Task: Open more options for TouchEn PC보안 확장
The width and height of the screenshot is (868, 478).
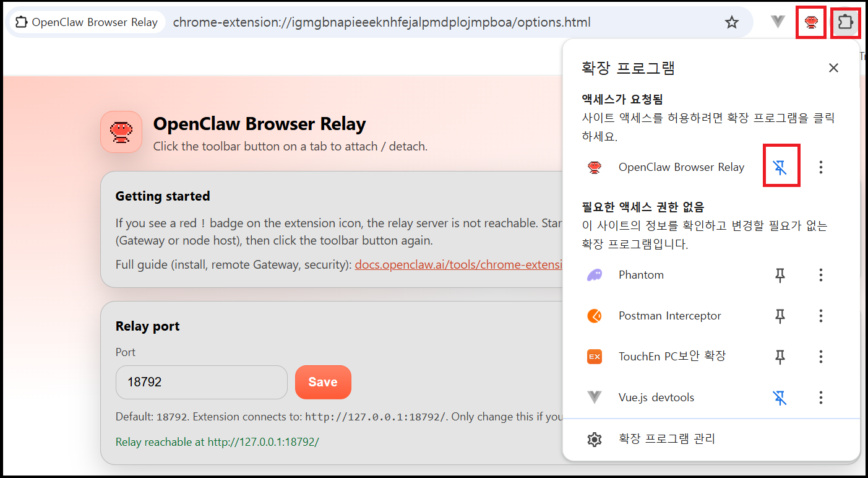Action: tap(821, 357)
